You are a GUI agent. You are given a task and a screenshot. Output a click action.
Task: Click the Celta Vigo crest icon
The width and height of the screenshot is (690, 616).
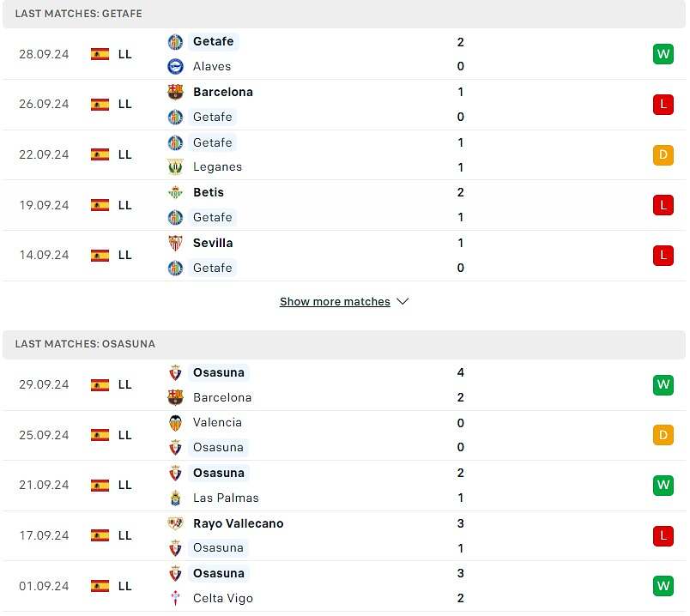coord(175,598)
